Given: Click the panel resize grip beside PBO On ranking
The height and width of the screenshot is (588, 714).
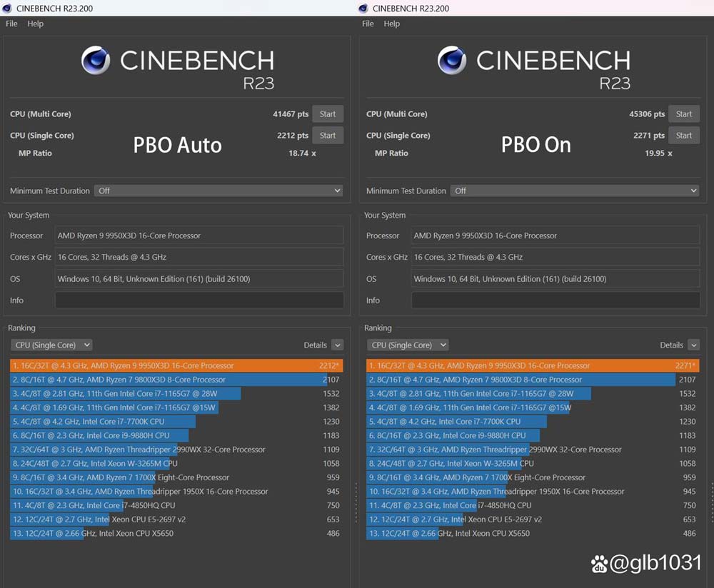Looking at the screenshot, I should [x=712, y=502].
